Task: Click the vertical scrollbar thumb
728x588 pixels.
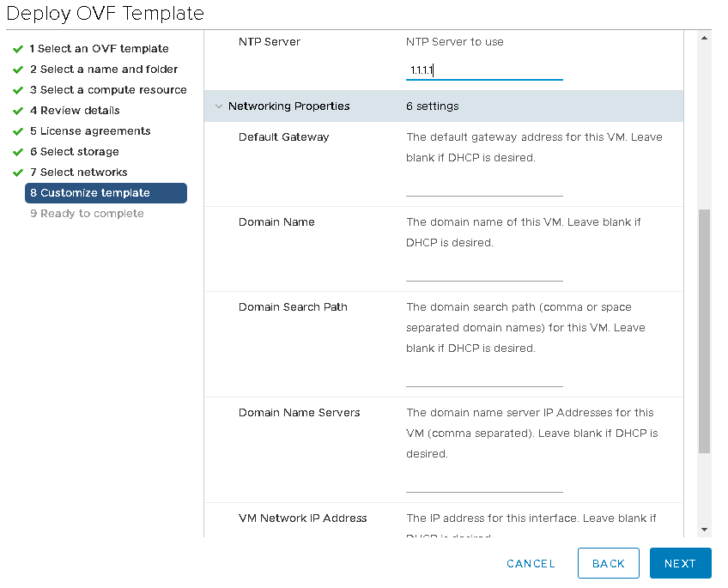Action: pyautogui.click(x=705, y=330)
